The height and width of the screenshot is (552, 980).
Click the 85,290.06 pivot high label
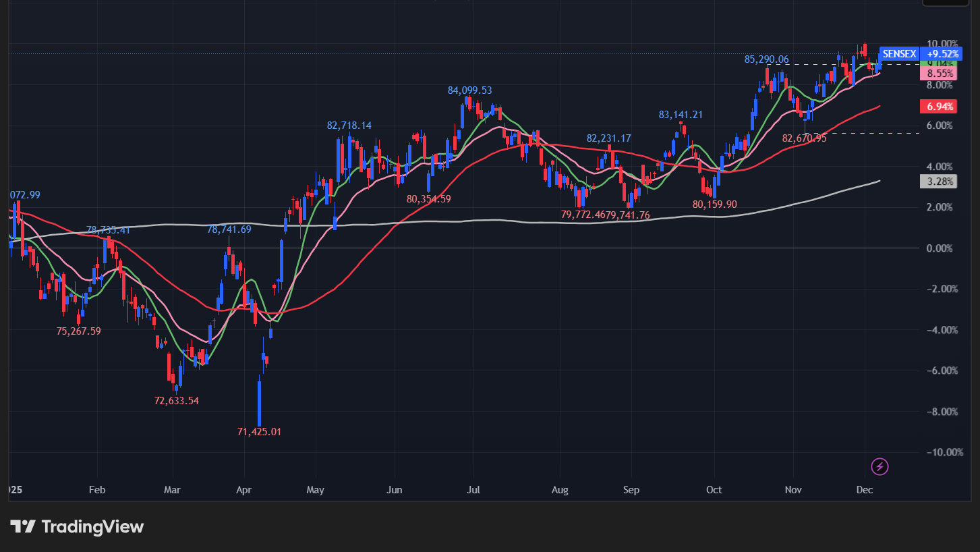(766, 59)
